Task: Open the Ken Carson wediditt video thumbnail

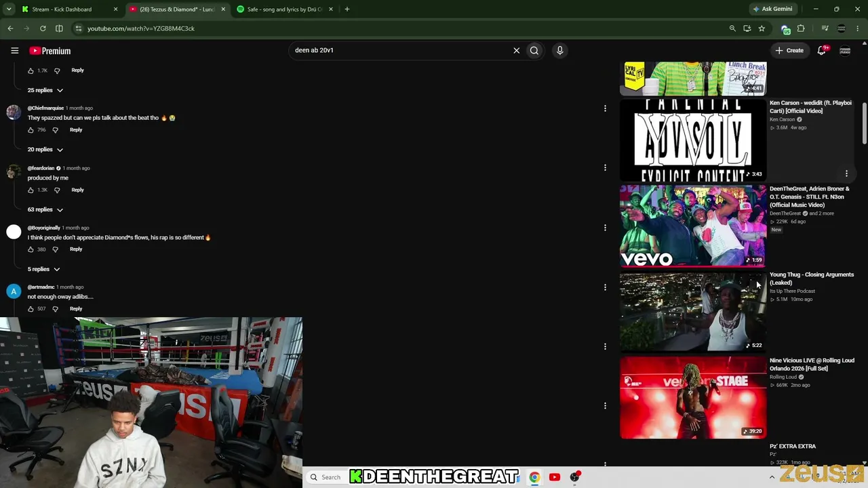Action: [x=693, y=140]
